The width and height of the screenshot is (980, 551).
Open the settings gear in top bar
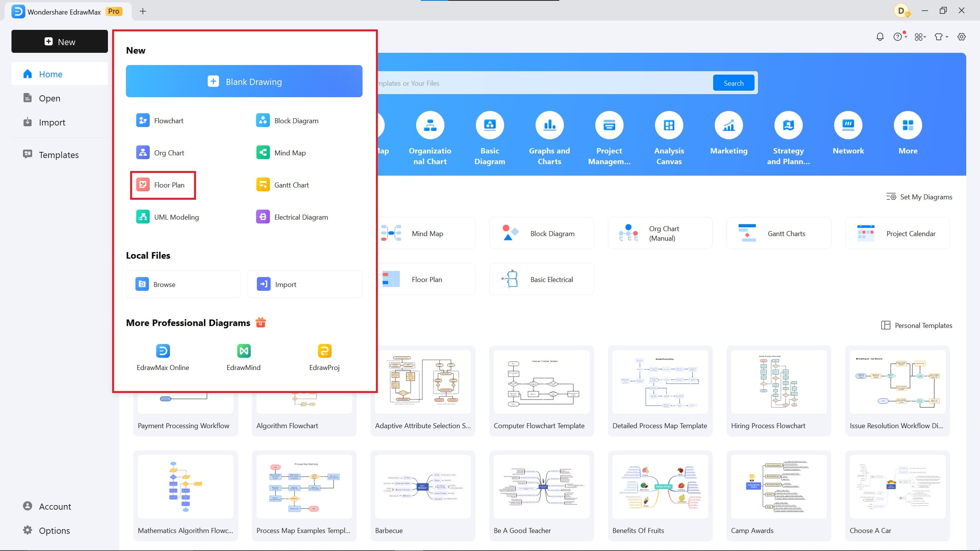[961, 37]
